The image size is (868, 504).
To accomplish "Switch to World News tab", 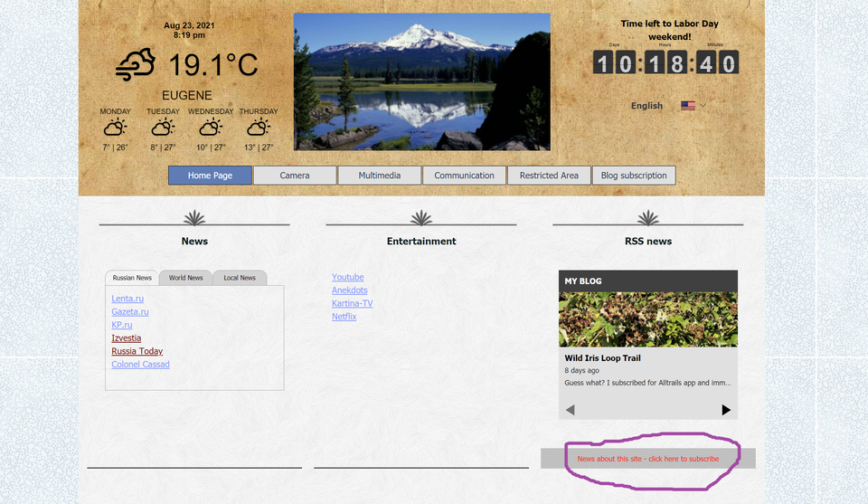I will point(185,278).
